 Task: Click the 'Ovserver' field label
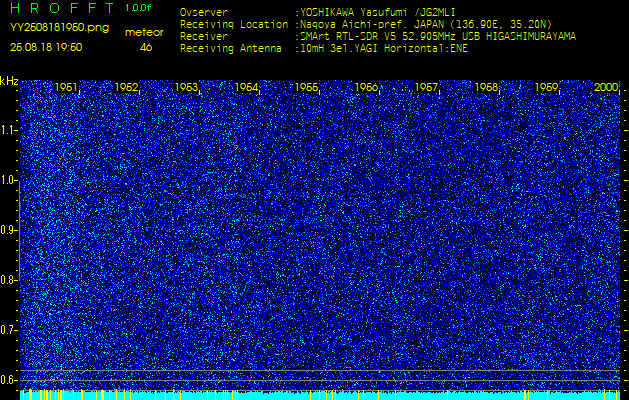[x=204, y=12]
